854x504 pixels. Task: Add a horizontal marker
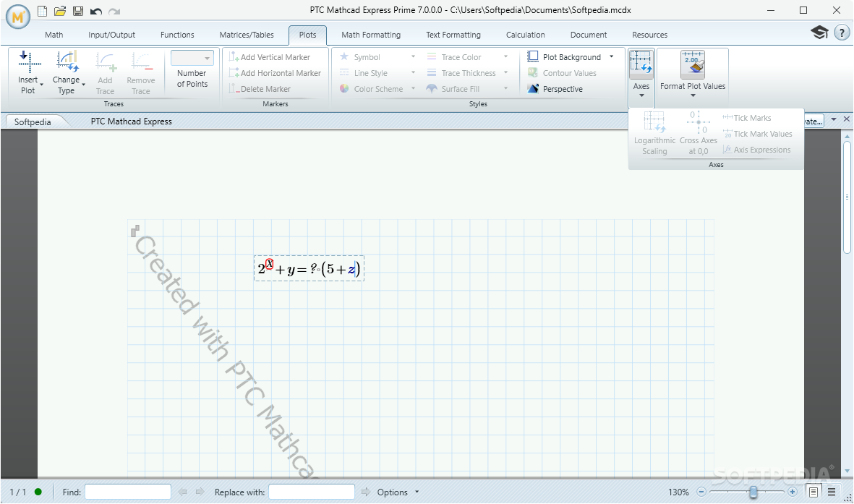(275, 73)
